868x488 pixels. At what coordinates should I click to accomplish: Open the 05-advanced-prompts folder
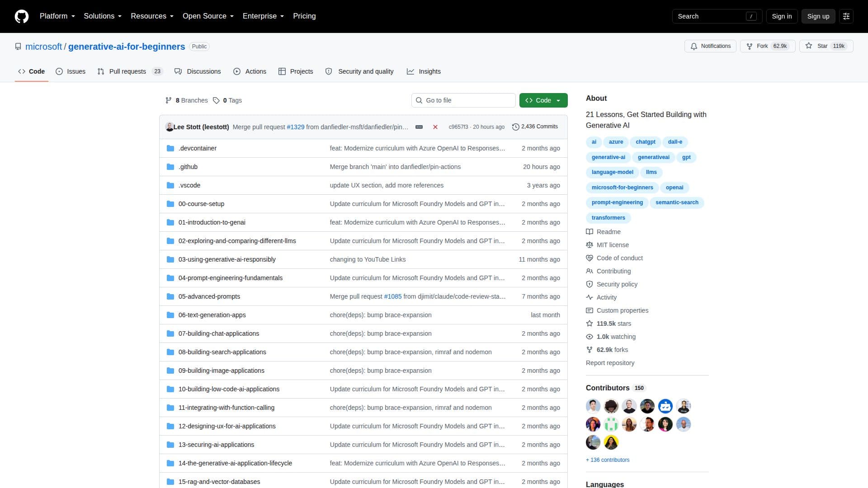pos(209,296)
